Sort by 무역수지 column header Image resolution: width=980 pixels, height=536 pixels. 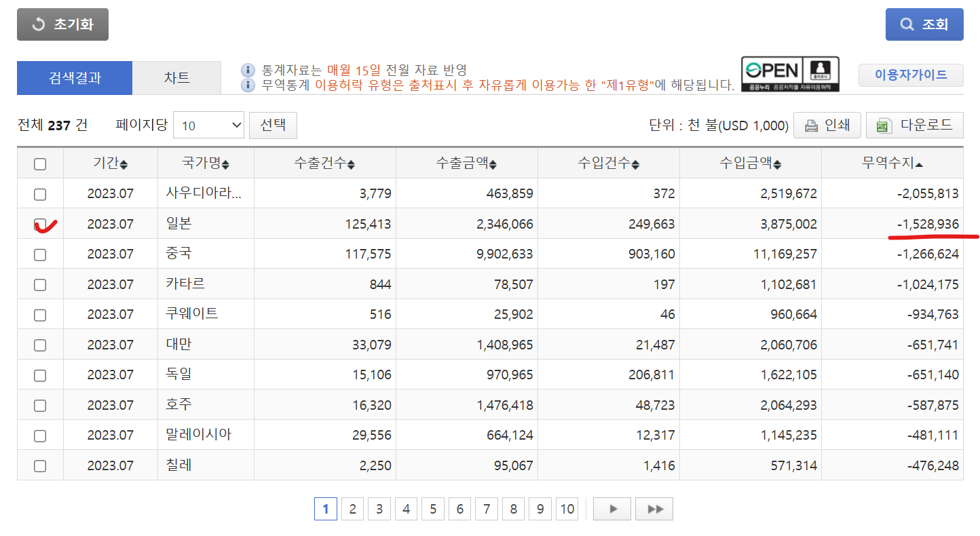[892, 164]
